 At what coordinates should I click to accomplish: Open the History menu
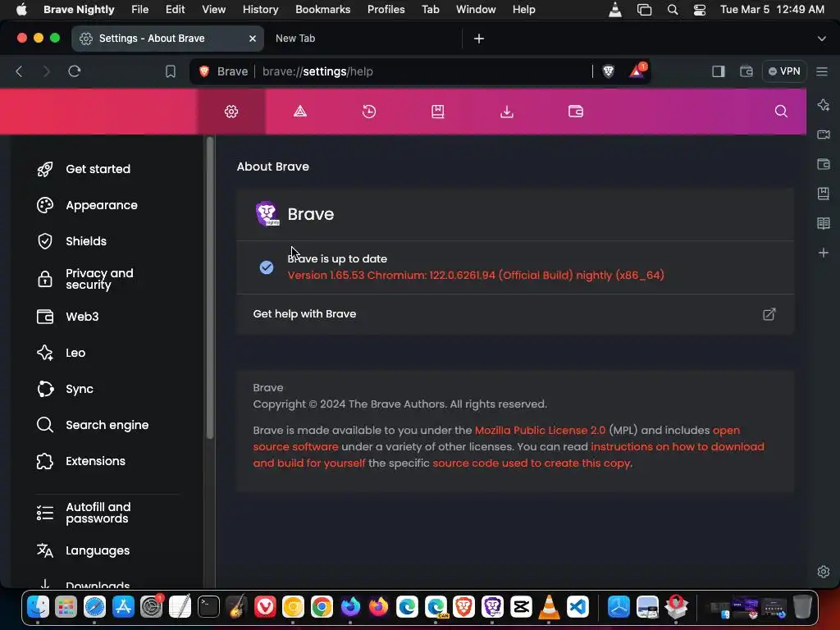click(260, 10)
